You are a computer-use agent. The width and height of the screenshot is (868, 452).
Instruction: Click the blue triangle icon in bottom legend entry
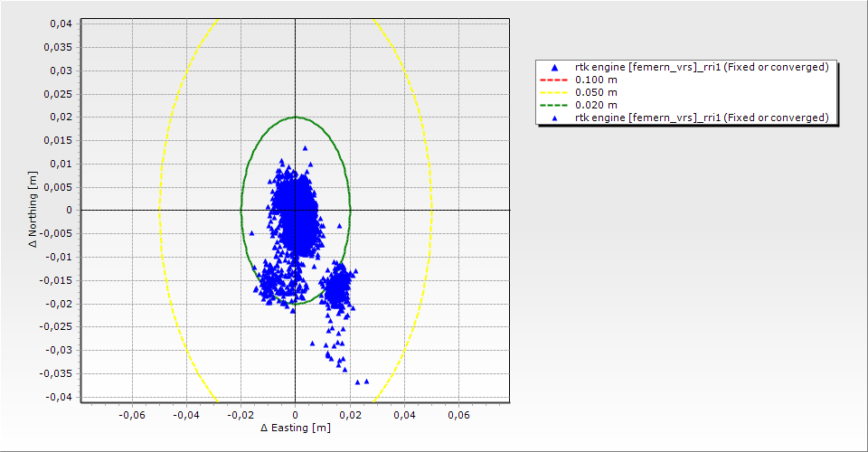tap(555, 118)
